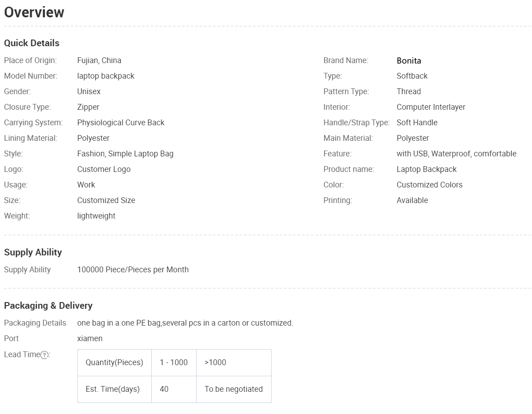The width and height of the screenshot is (532, 414).
Task: Click the 'Fashion, Simple Laptop Bag' style value
Action: pyautogui.click(x=125, y=154)
